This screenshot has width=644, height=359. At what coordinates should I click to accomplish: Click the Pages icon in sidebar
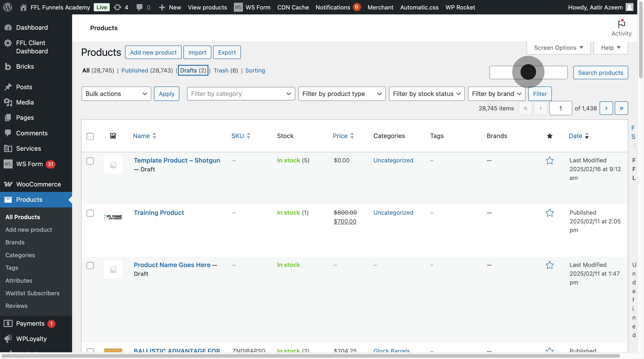[x=8, y=117]
